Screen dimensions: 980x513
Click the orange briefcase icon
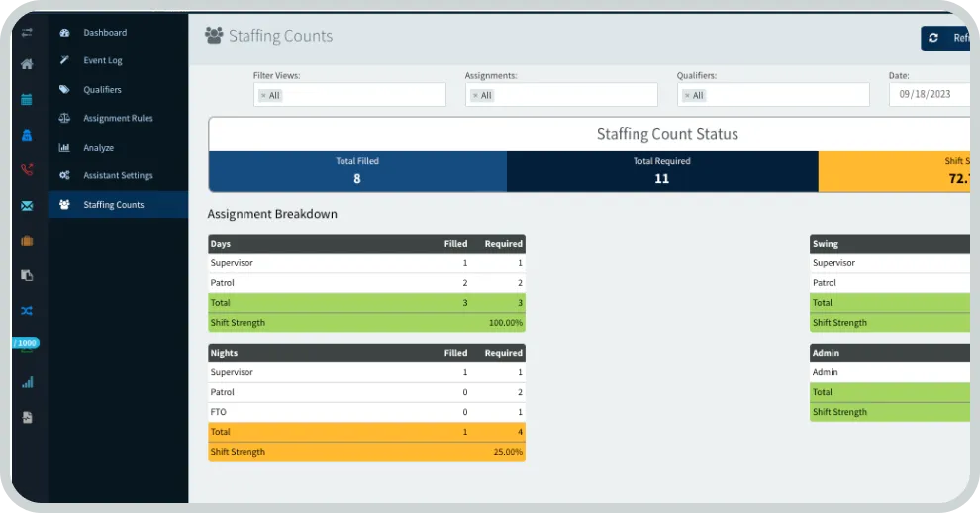click(x=27, y=241)
